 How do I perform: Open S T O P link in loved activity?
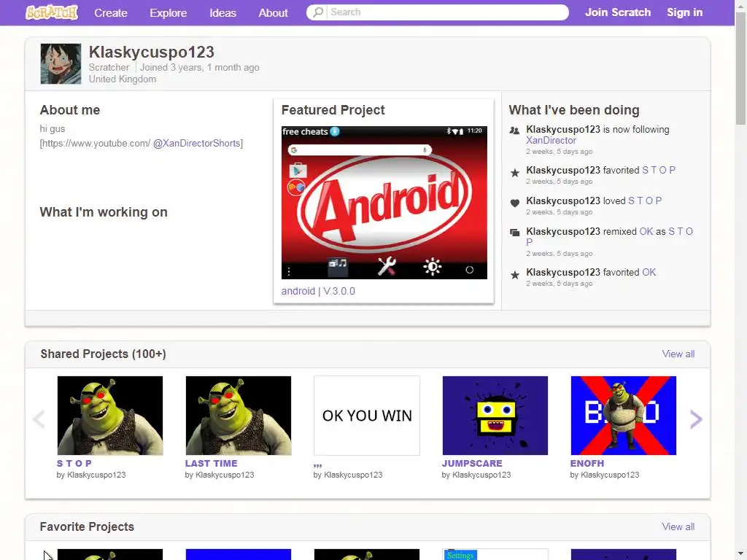pyautogui.click(x=645, y=201)
